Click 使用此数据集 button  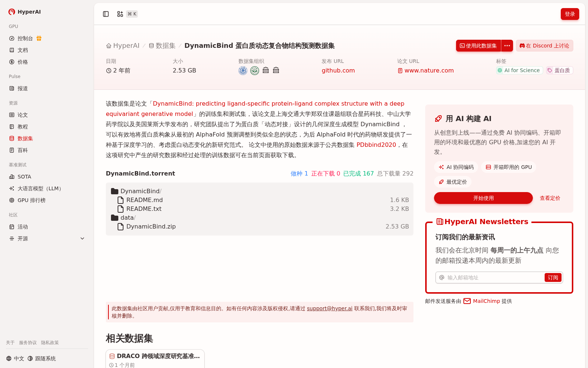click(x=478, y=46)
